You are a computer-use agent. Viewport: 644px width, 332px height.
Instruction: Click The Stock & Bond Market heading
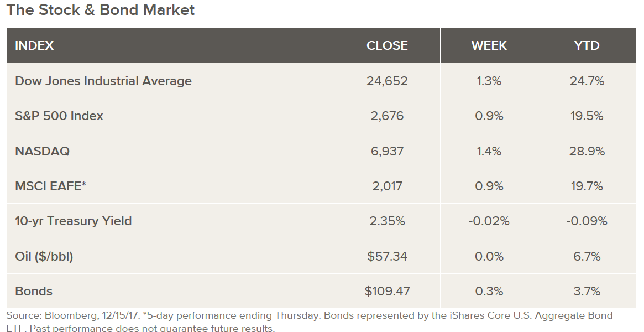click(x=101, y=10)
